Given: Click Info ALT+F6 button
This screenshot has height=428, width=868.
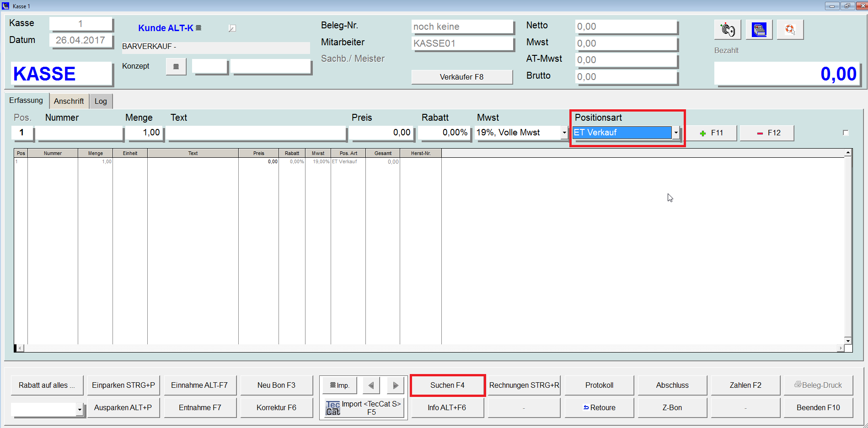Looking at the screenshot, I should [447, 408].
